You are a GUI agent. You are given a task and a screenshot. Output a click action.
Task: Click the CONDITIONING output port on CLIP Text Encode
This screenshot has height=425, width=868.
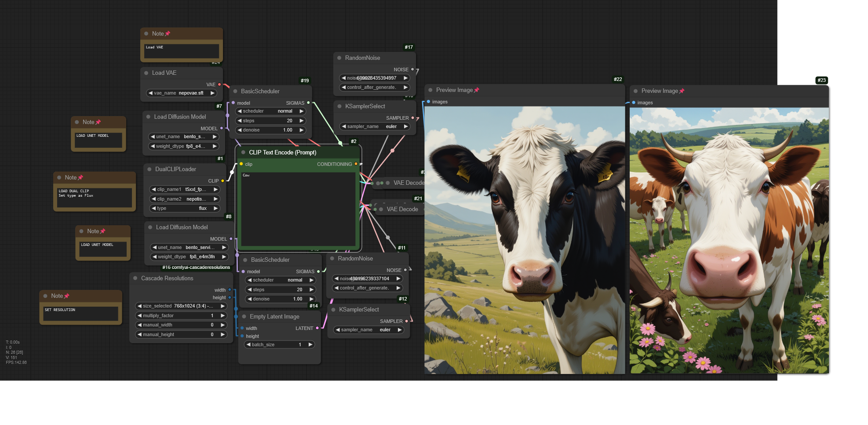(x=356, y=164)
